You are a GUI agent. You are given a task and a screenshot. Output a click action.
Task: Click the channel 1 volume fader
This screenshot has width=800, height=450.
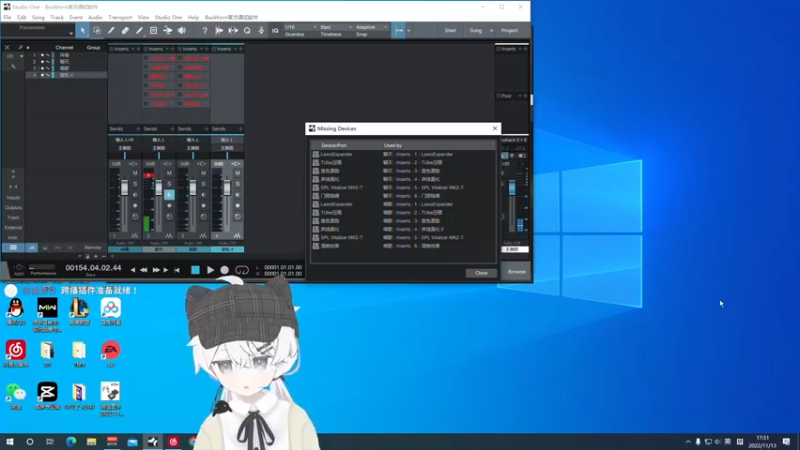(x=124, y=187)
